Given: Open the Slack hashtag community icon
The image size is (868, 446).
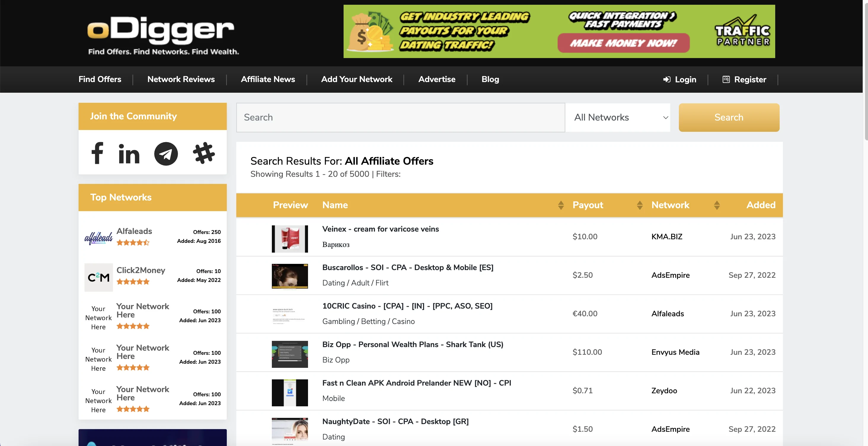Looking at the screenshot, I should tap(204, 153).
